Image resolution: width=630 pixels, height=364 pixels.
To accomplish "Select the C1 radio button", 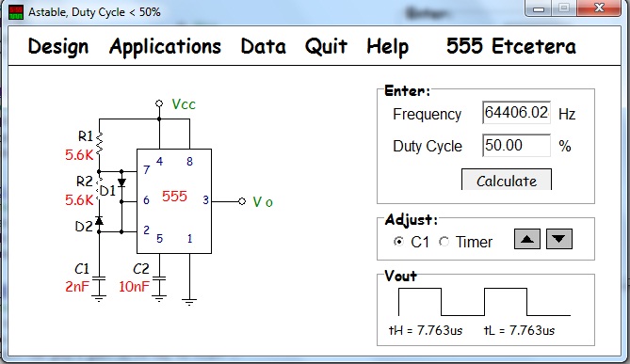I will click(x=398, y=242).
